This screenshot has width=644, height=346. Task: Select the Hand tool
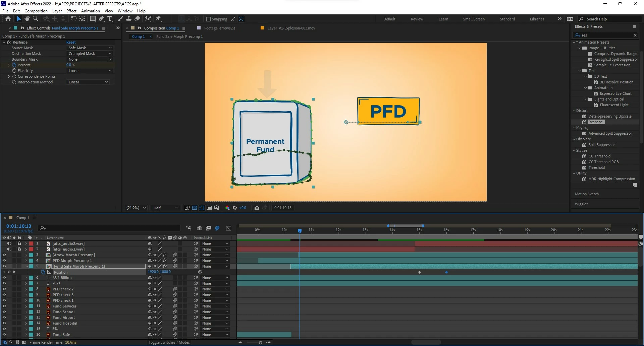coord(27,19)
